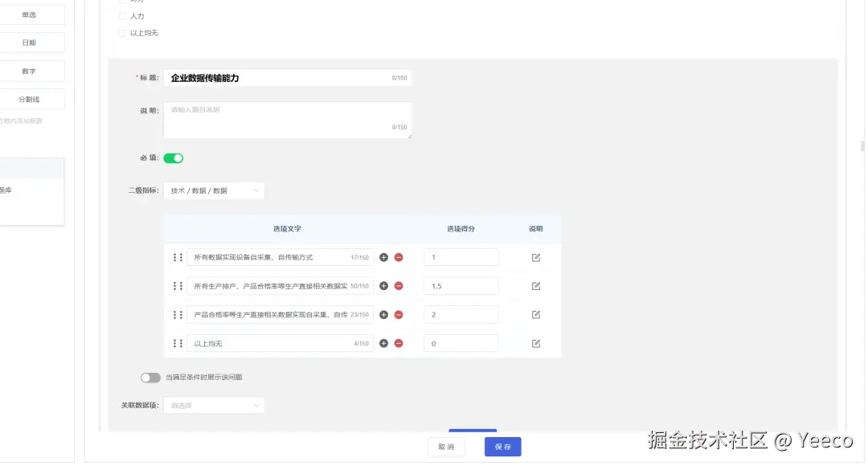Click 取消 to cancel editing
The image size is (868, 466).
(446, 447)
